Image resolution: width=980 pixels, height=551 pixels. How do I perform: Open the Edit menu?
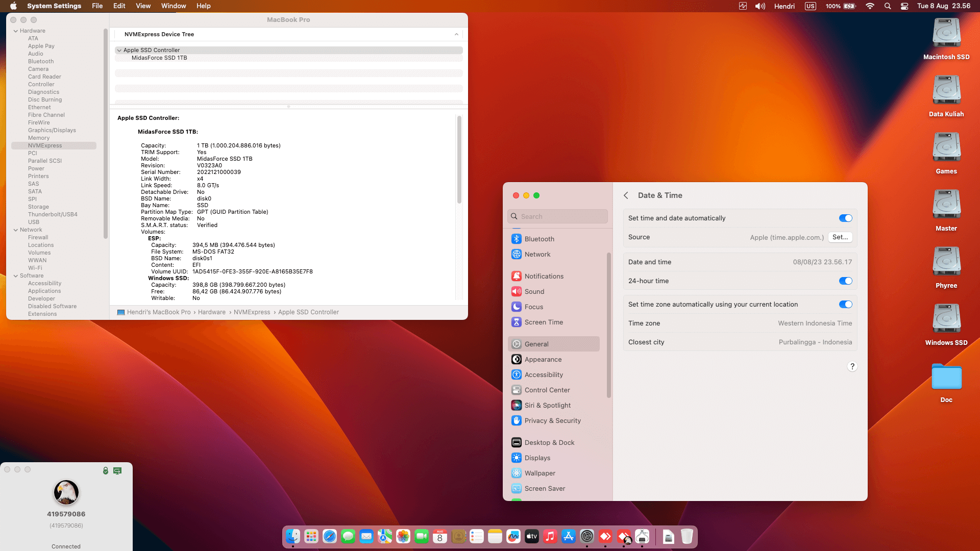(x=119, y=6)
